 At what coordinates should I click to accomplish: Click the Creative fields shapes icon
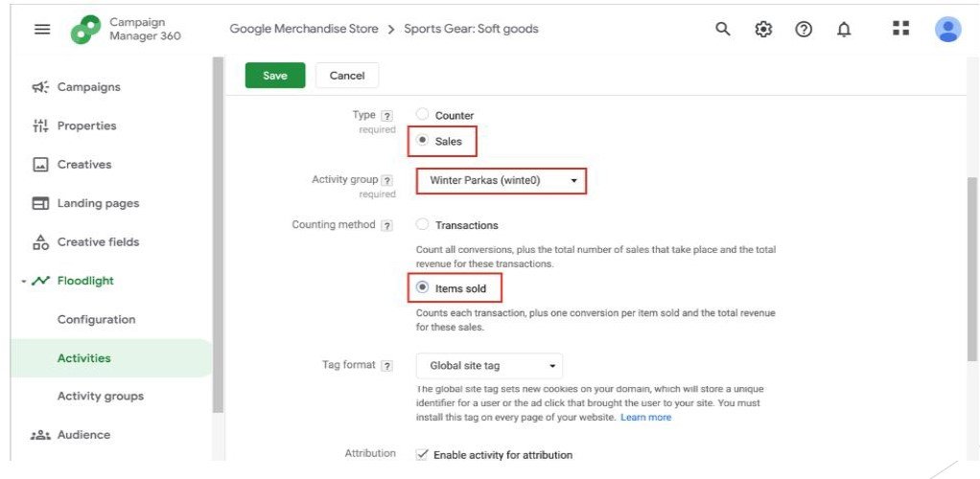pos(40,242)
